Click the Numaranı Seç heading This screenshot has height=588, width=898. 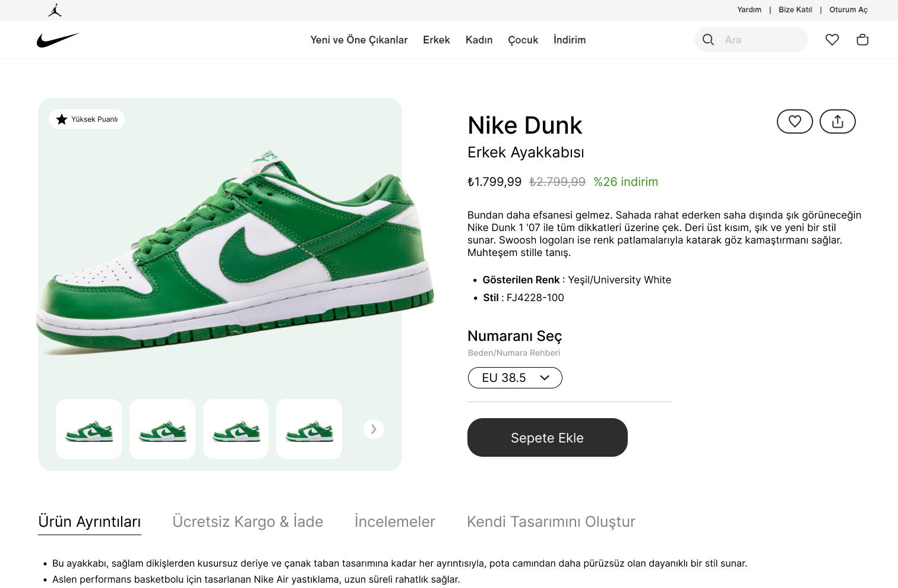click(515, 336)
